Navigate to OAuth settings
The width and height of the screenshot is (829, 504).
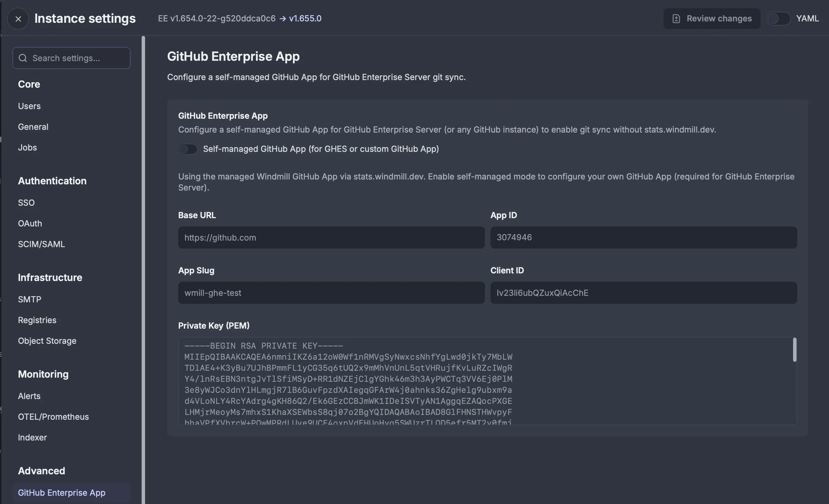click(30, 223)
